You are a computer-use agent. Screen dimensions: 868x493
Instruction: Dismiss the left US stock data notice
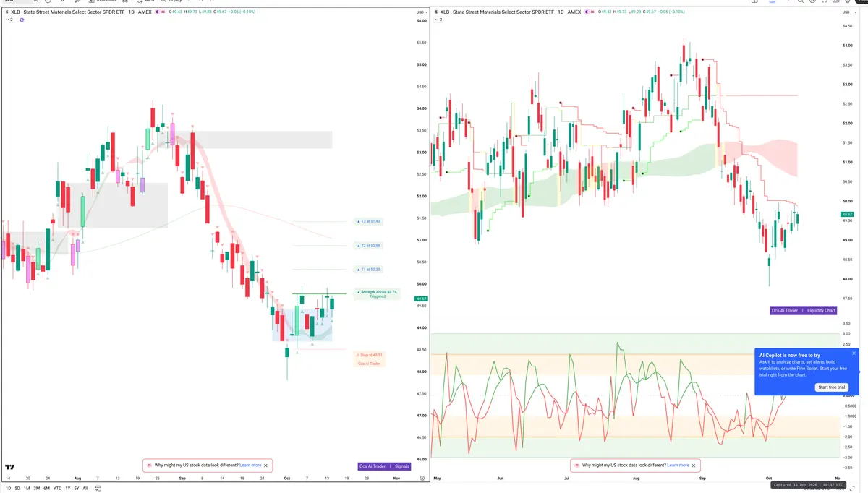[x=267, y=466]
